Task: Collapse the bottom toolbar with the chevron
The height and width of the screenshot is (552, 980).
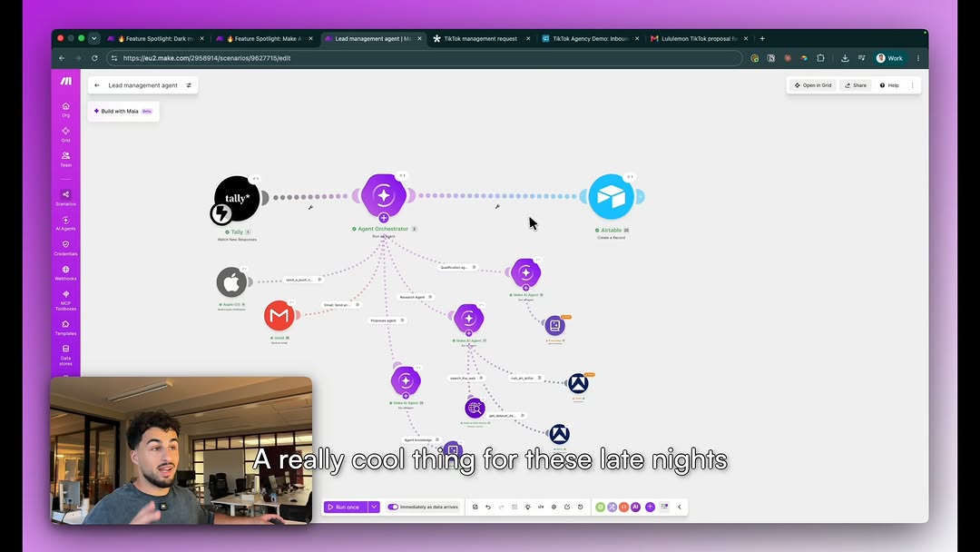Action: coord(680,507)
